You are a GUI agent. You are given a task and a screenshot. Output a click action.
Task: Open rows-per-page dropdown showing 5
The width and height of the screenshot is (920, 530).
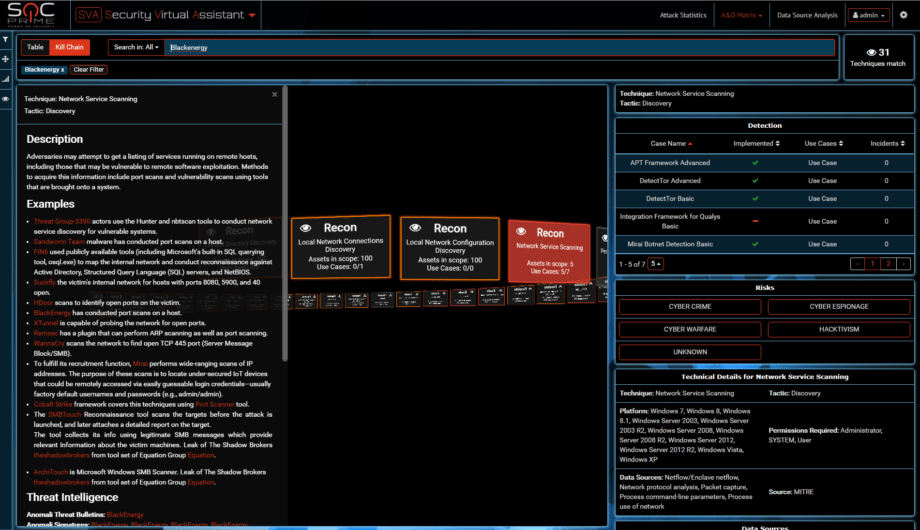(655, 264)
